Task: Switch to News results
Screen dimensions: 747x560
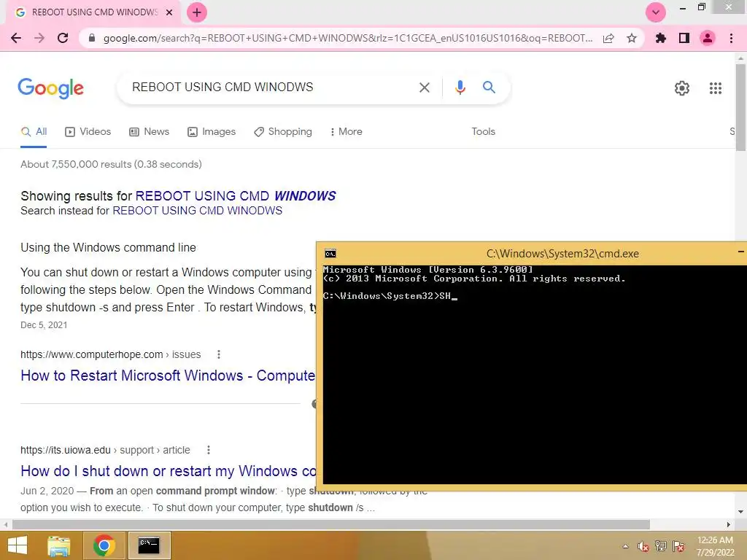Action: point(149,132)
